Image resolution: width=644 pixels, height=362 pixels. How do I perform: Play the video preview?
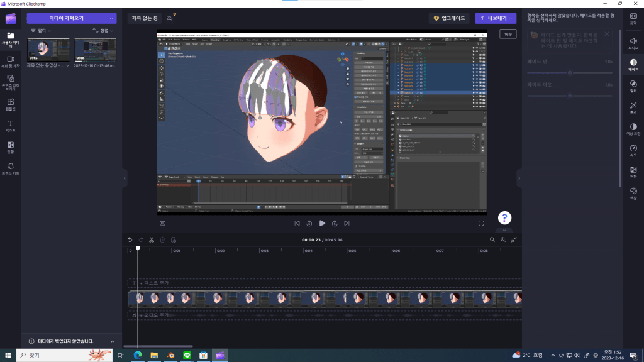(322, 223)
